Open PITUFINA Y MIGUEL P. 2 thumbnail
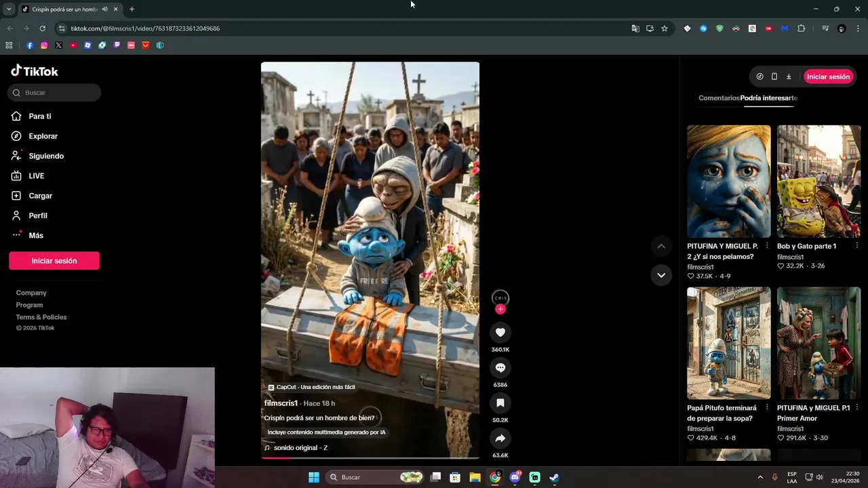This screenshot has width=868, height=488. point(729,181)
